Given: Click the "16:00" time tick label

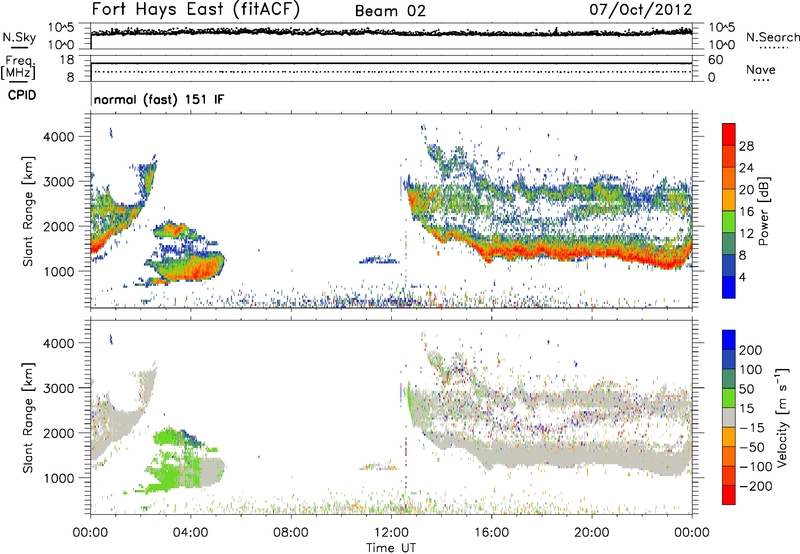Looking at the screenshot, I should 491,533.
